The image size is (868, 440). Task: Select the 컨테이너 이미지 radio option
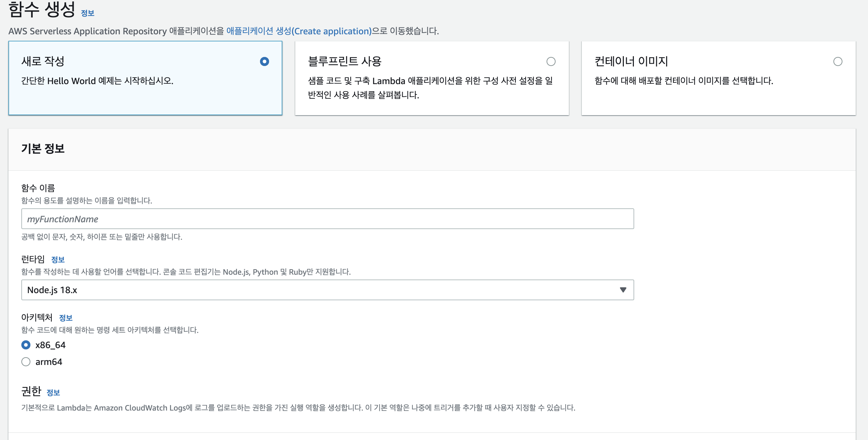(838, 61)
